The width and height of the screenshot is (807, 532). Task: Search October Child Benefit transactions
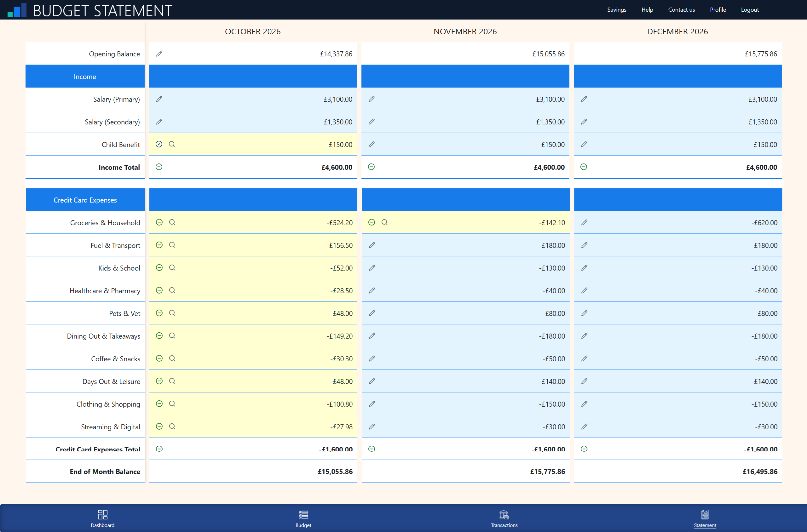[172, 144]
